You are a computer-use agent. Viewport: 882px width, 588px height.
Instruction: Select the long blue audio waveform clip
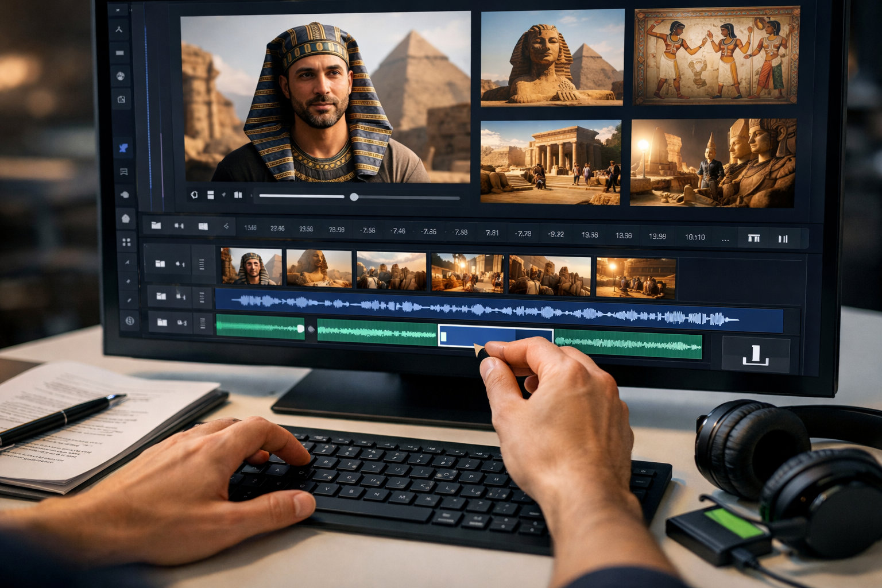pyautogui.click(x=499, y=311)
